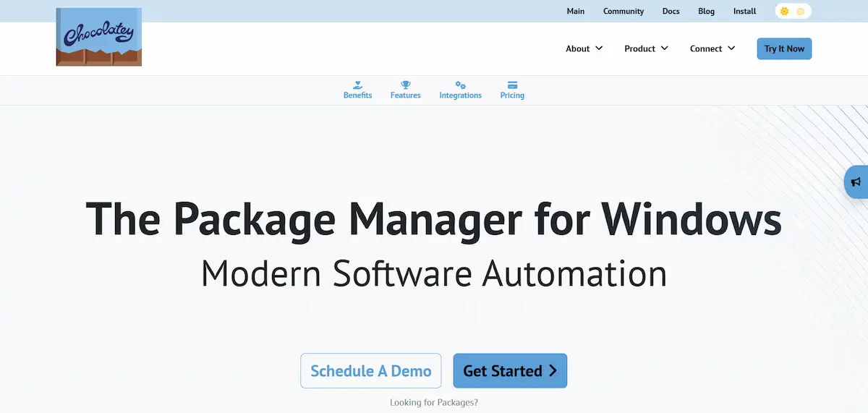Jump to the Features section
The width and height of the screenshot is (868, 413).
point(405,90)
